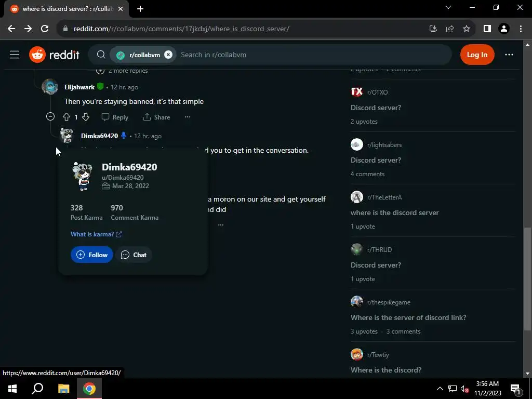Open Windows taskbar search

[37, 389]
